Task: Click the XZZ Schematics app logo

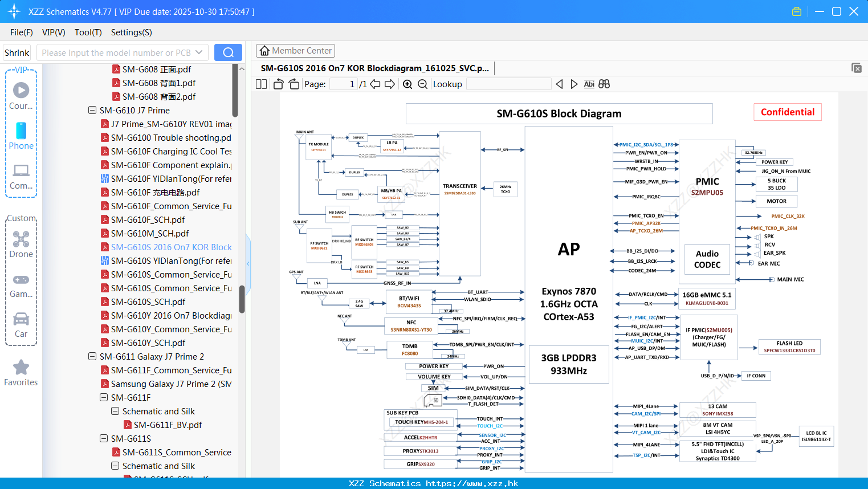Action: 14,11
